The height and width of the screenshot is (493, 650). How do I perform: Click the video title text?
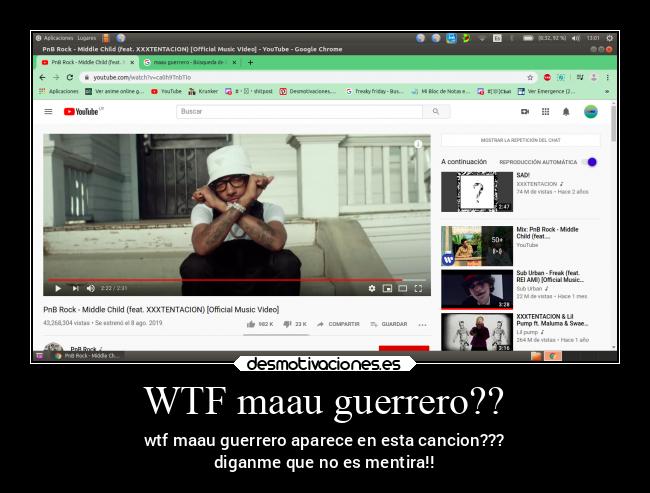click(161, 309)
